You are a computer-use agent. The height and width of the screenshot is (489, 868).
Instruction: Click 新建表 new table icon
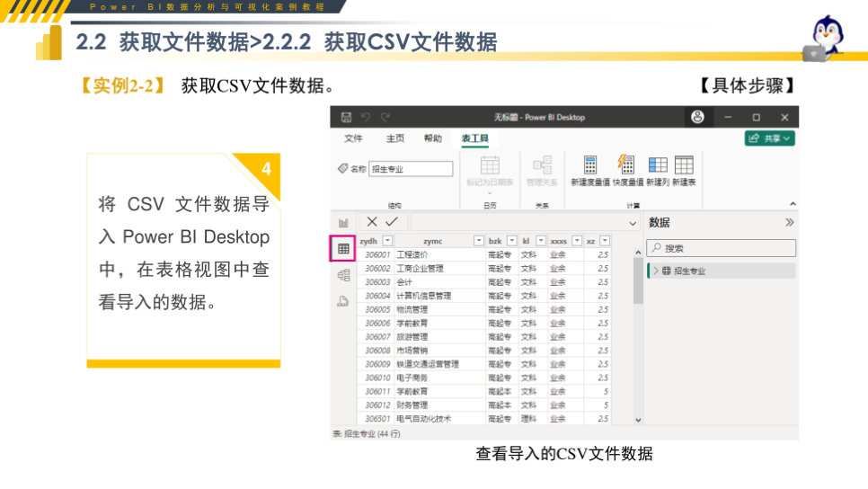pos(684,165)
